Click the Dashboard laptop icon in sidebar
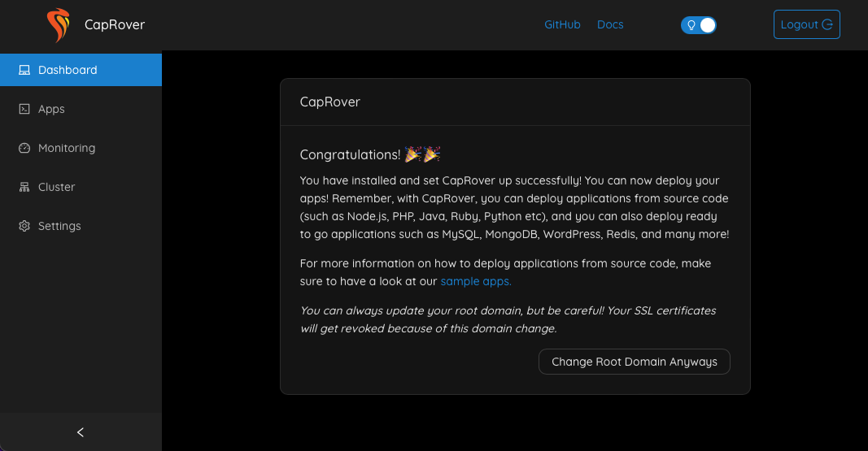 tap(24, 70)
